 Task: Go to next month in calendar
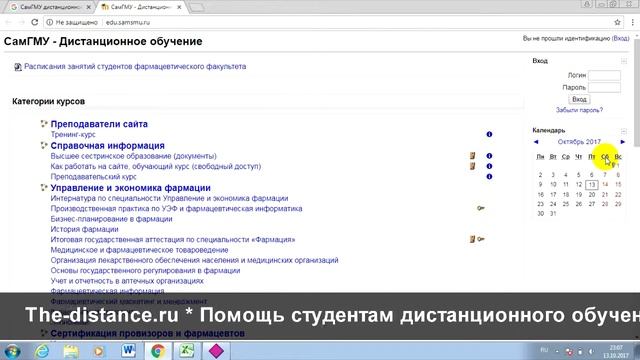(622, 142)
